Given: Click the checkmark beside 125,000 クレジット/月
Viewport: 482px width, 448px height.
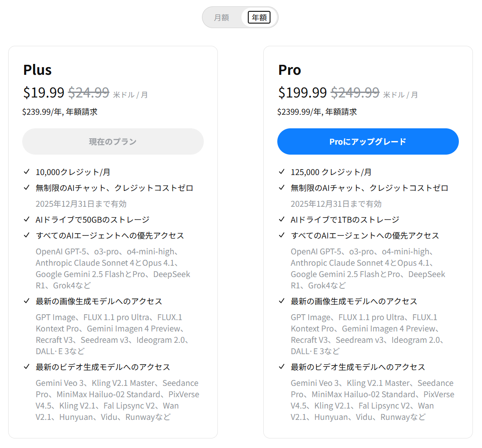Looking at the screenshot, I should [282, 172].
